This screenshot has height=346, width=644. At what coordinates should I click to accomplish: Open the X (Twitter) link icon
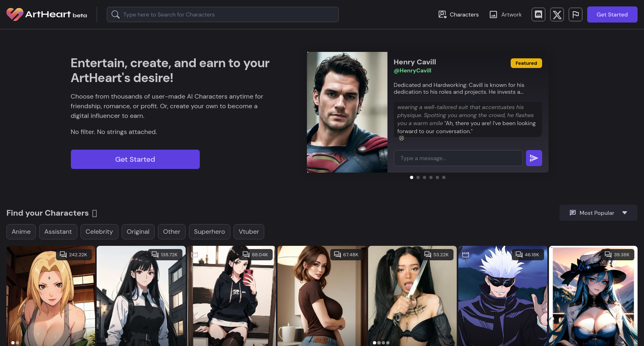[557, 14]
